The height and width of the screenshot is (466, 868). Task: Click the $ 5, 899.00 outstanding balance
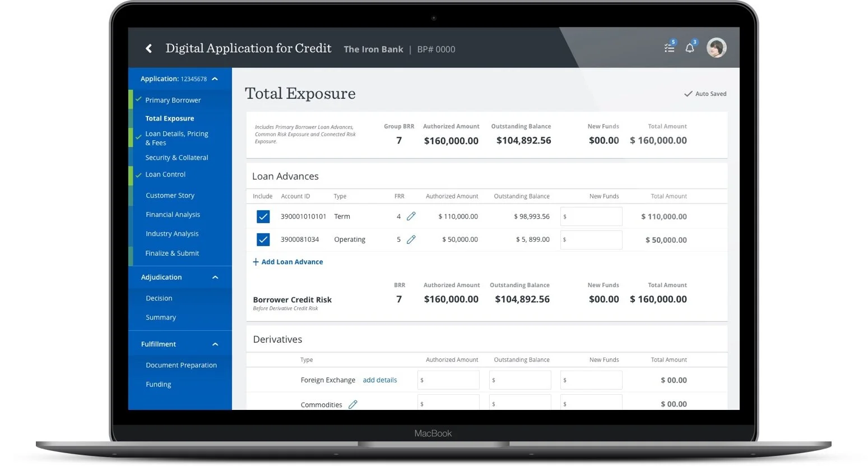click(x=533, y=239)
